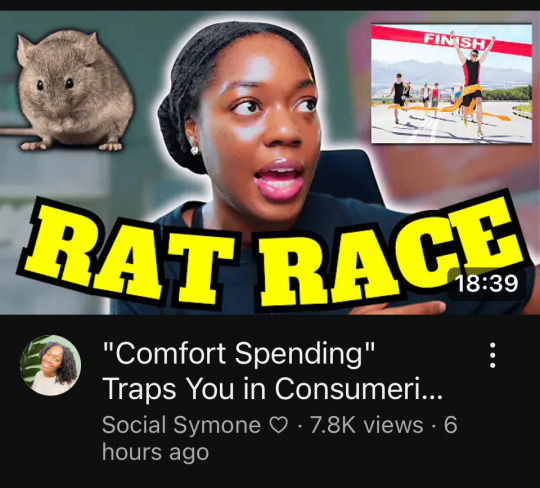540x488 pixels.
Task: Click the 7.8K views text
Action: coord(366,425)
